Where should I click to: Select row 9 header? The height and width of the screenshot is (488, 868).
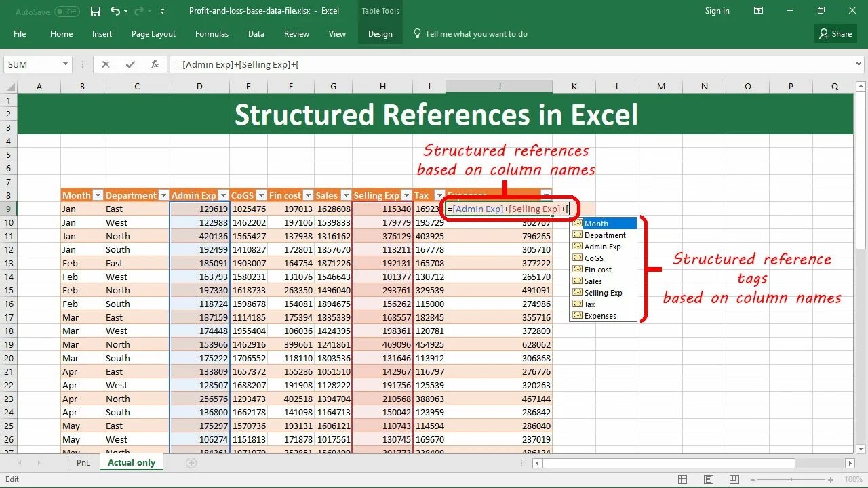click(x=9, y=209)
